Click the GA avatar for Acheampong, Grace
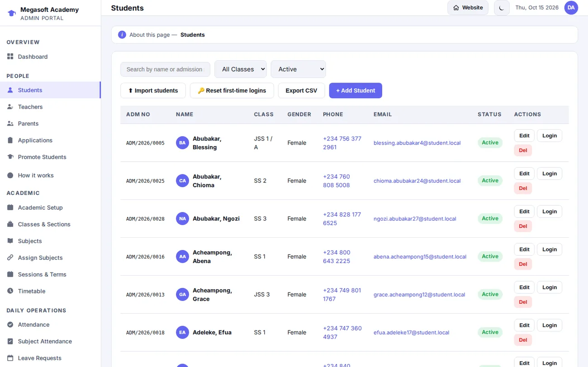 [x=182, y=295]
